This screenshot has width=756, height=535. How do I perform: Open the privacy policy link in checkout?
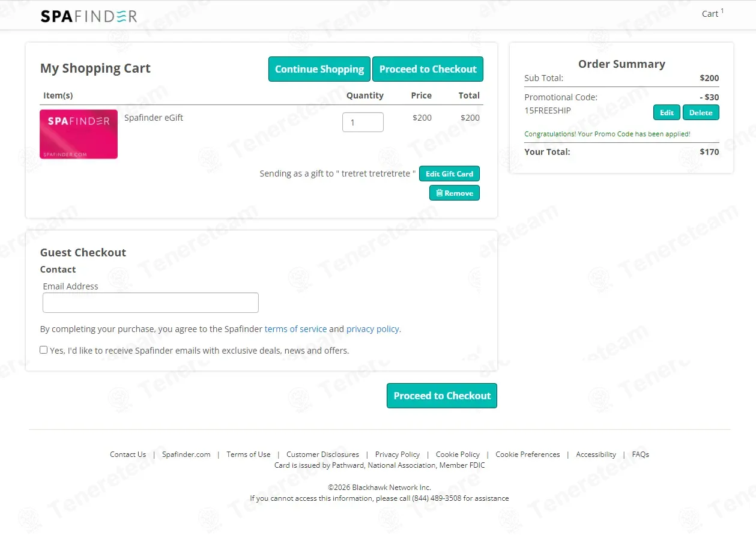pos(372,329)
